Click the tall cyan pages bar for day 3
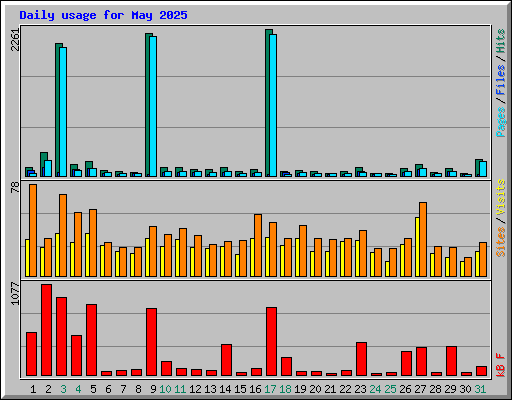The image size is (512, 400). [63, 112]
